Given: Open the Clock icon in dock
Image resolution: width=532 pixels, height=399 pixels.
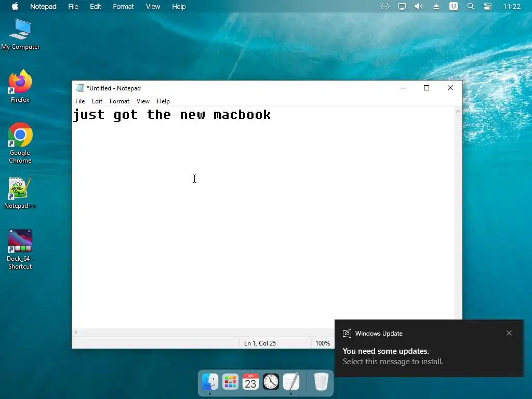Looking at the screenshot, I should 271,382.
